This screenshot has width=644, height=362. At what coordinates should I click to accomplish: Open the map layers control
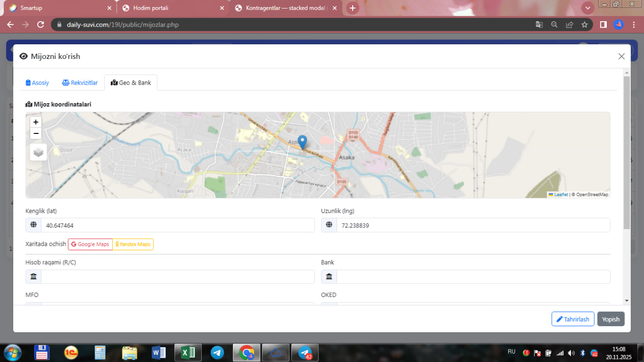pos(39,152)
